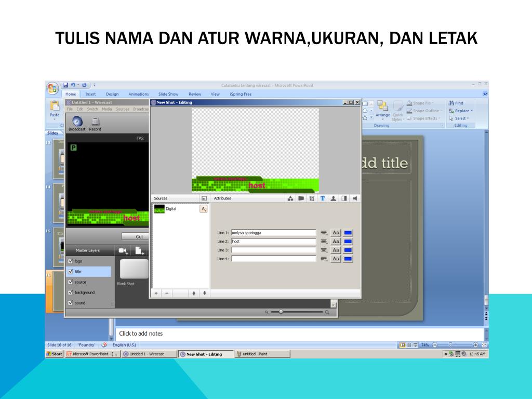Open Line 2 alignment dropdown
The image size is (532, 399).
324,241
